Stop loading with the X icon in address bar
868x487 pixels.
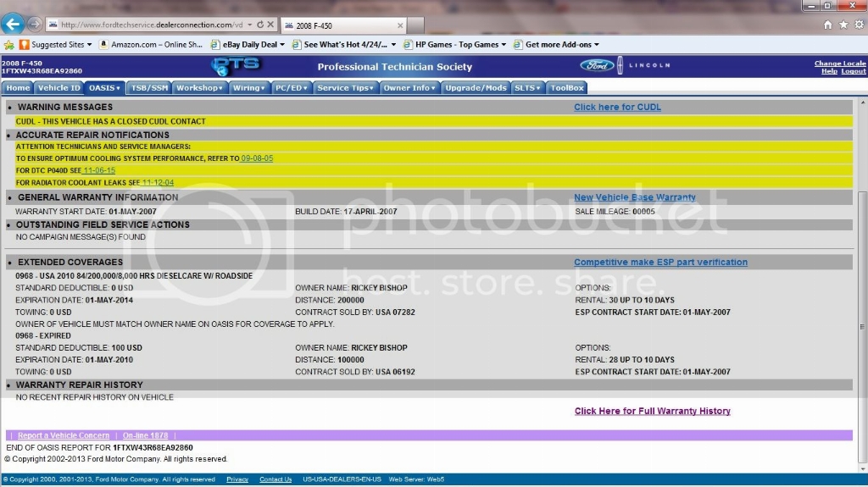tap(270, 25)
